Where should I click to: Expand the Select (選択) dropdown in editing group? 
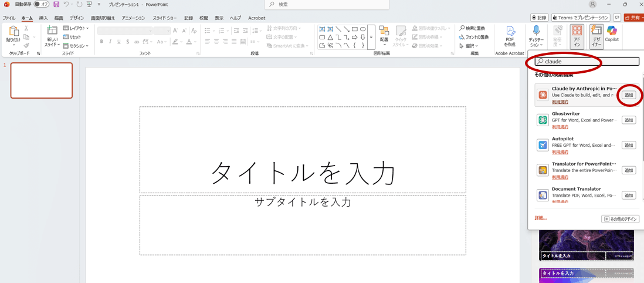tap(469, 46)
